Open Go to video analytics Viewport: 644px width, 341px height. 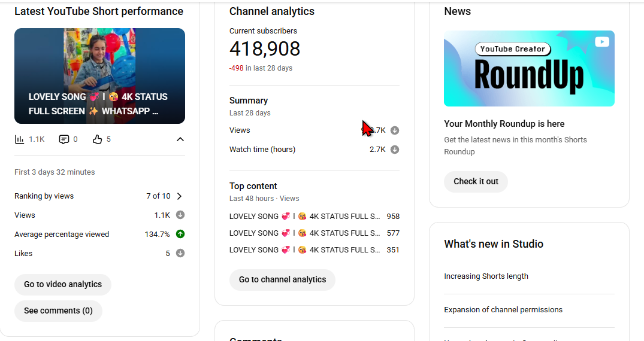pyautogui.click(x=63, y=285)
